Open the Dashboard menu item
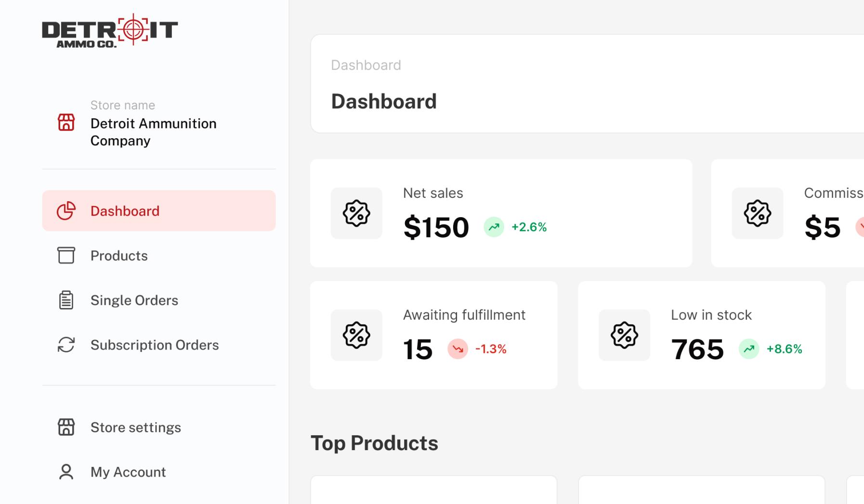The image size is (864, 504). pyautogui.click(x=159, y=211)
